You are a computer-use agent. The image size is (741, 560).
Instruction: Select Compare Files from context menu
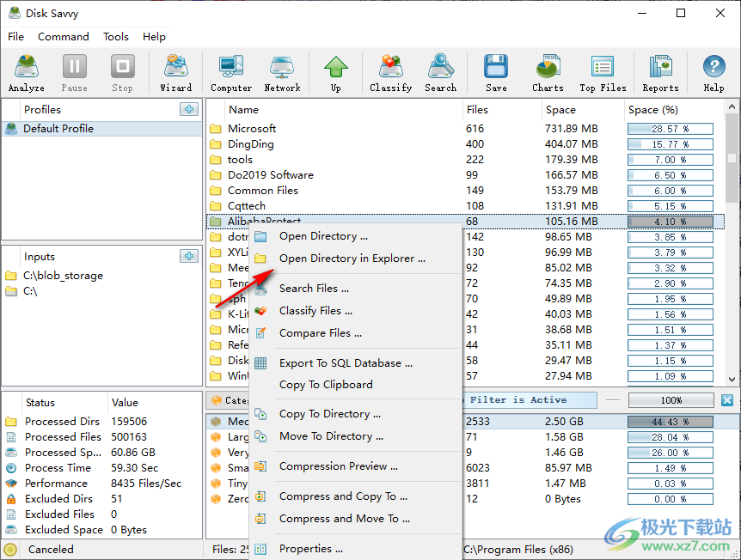point(355,333)
